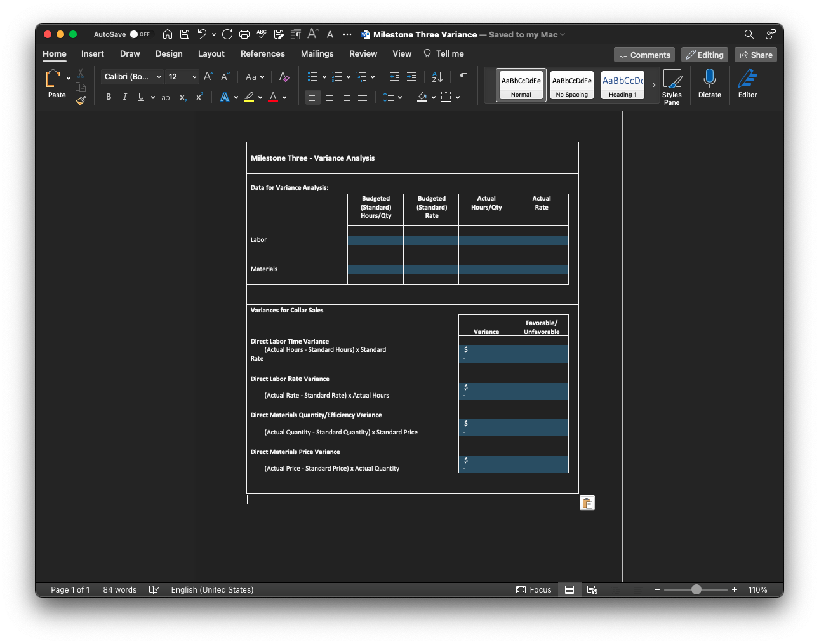This screenshot has height=644, width=819.
Task: Toggle the AutoSave switch
Action: (140, 34)
